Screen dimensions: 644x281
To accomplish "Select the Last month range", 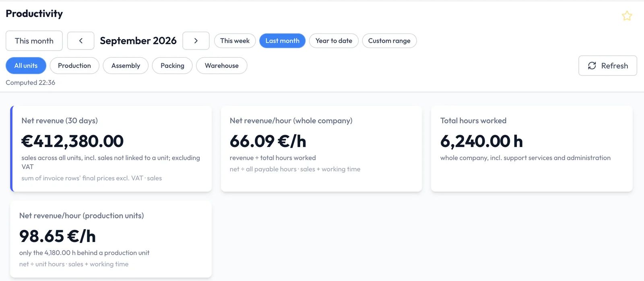I will (283, 41).
